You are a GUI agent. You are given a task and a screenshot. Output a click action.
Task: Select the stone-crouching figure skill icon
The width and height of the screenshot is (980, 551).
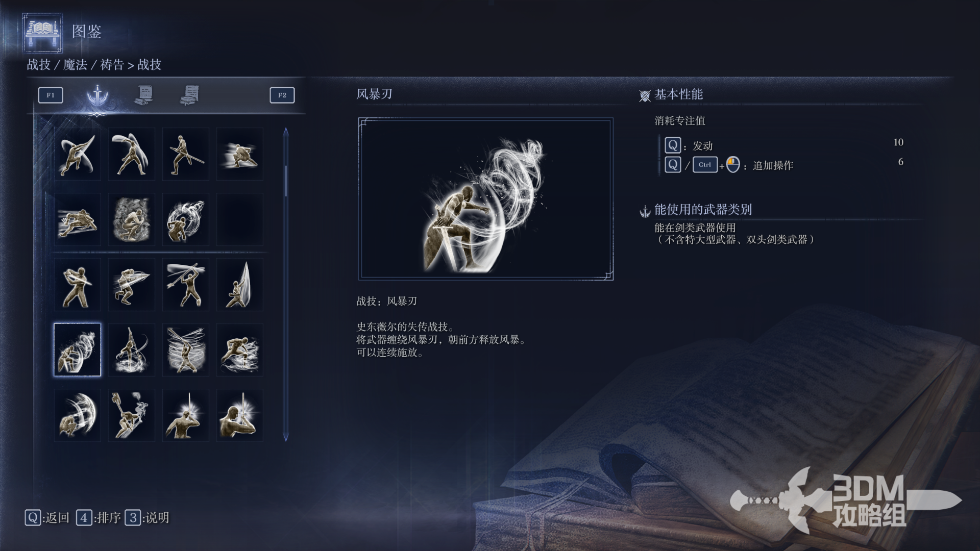pyautogui.click(x=132, y=219)
